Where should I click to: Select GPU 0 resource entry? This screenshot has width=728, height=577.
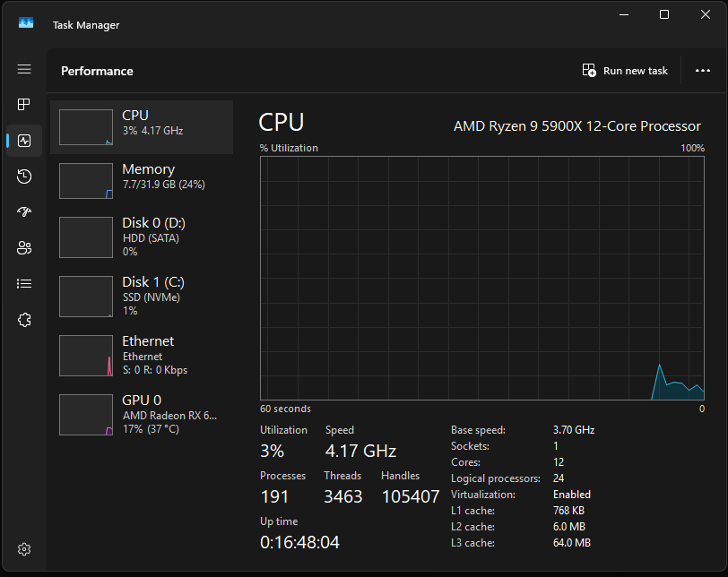click(x=142, y=415)
